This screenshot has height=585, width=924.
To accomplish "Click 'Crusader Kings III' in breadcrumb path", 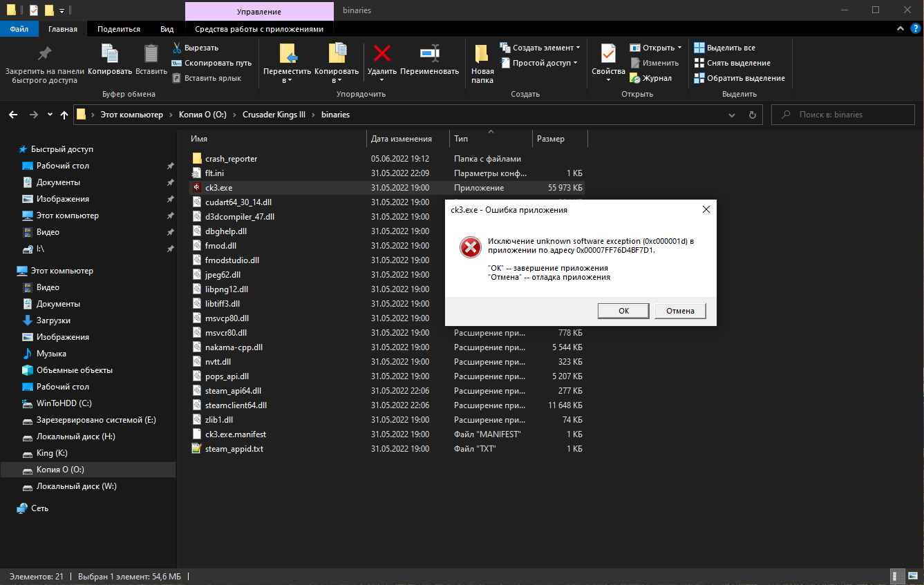I will (274, 115).
